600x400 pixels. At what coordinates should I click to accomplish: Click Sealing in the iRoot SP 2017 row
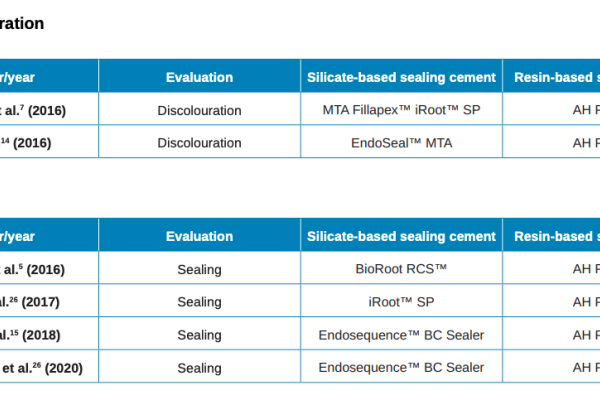point(199,301)
